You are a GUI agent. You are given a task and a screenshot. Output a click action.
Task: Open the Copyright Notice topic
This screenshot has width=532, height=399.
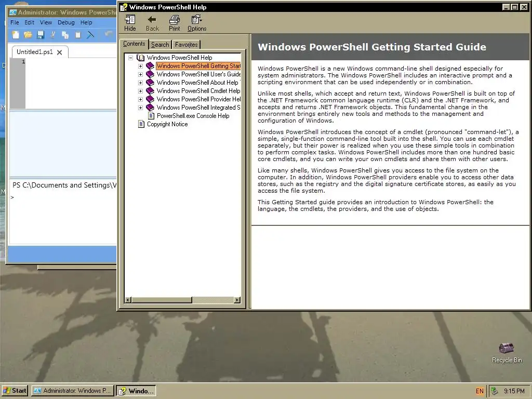(167, 124)
